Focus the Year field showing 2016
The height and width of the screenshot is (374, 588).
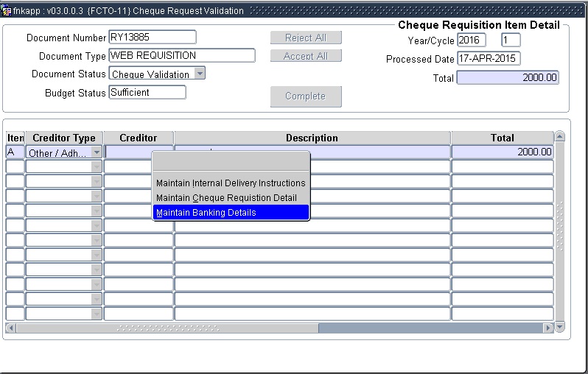pyautogui.click(x=471, y=40)
